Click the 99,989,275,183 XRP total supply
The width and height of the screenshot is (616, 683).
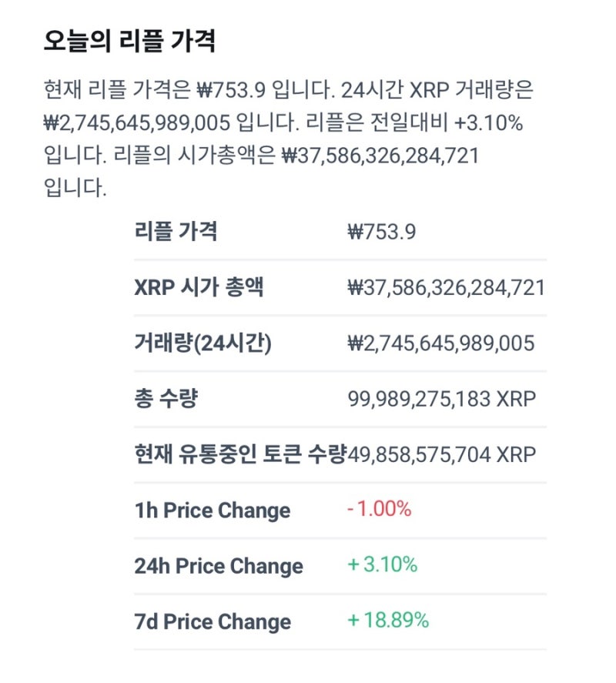[x=442, y=399]
